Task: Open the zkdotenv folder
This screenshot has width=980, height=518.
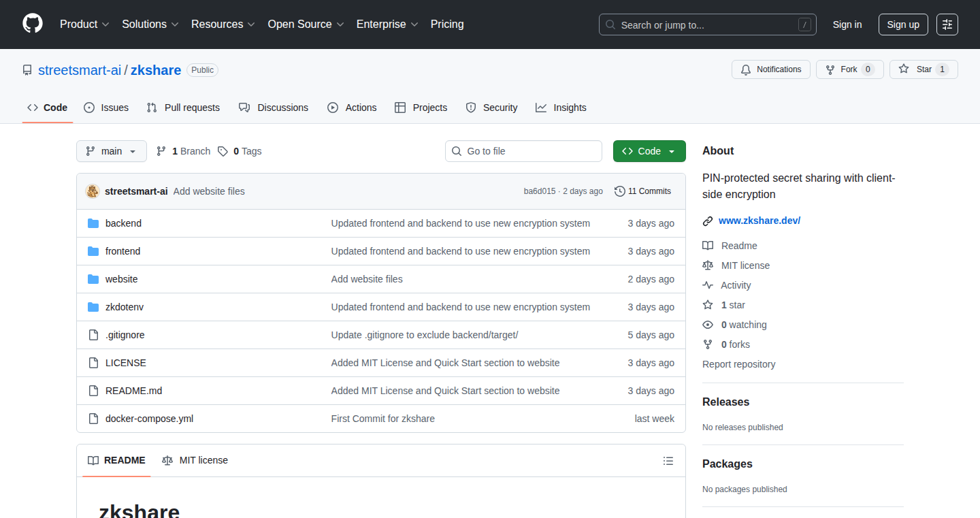Action: coord(125,307)
